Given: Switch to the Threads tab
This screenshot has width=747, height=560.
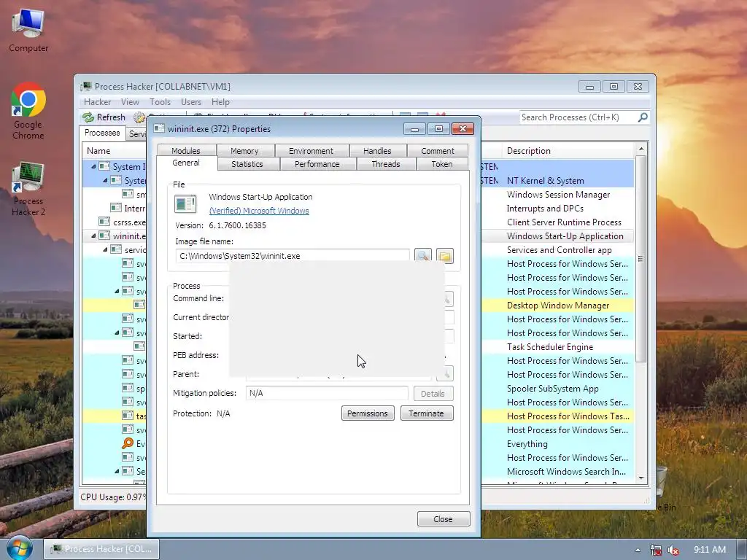Looking at the screenshot, I should [x=386, y=164].
